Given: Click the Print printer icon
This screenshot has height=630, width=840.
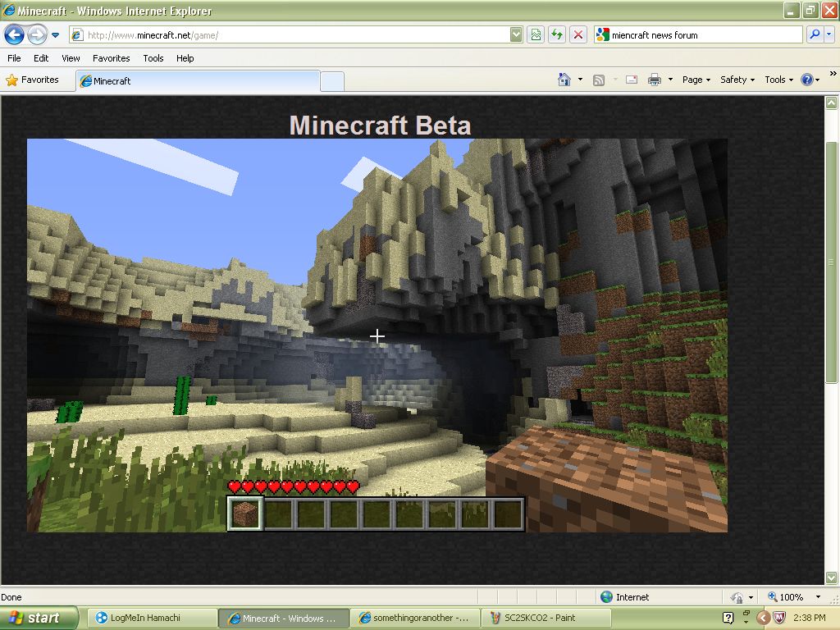Looking at the screenshot, I should (x=655, y=80).
